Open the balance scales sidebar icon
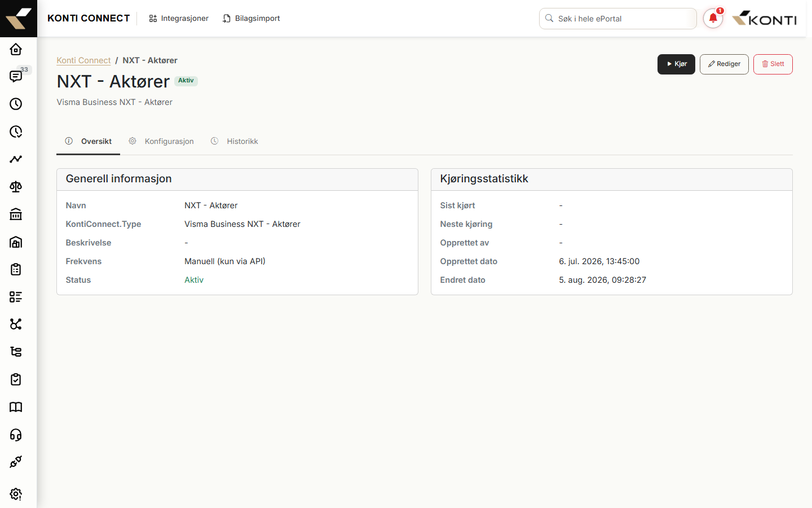The image size is (812, 508). (x=16, y=187)
